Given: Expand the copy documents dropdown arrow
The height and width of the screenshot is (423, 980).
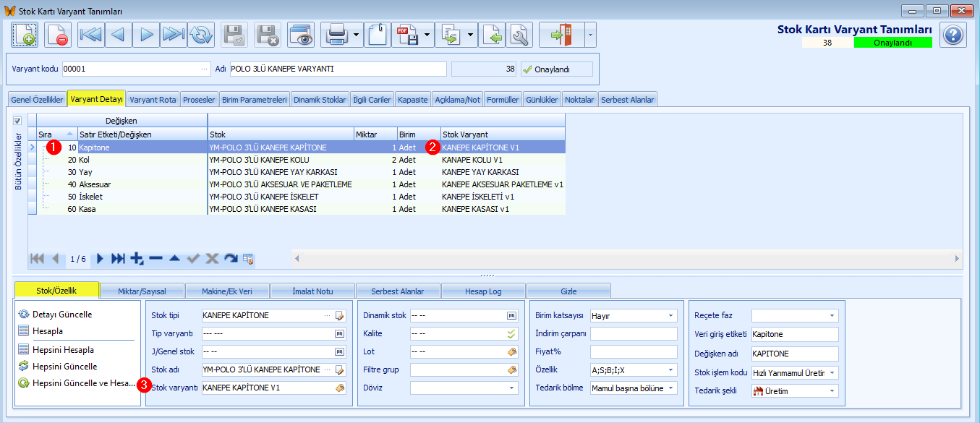Looking at the screenshot, I should 472,35.
